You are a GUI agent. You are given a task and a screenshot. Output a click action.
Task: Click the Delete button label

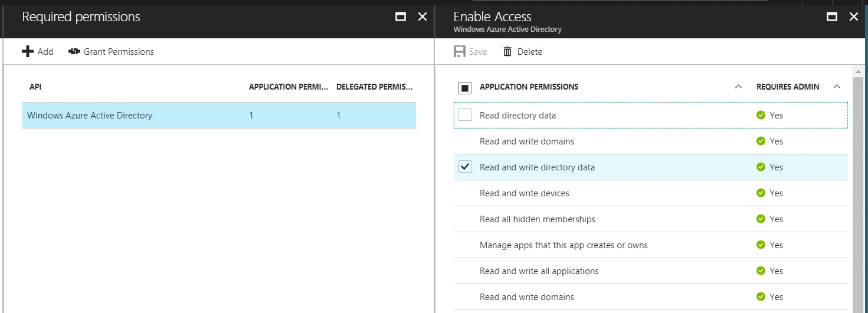tap(529, 52)
